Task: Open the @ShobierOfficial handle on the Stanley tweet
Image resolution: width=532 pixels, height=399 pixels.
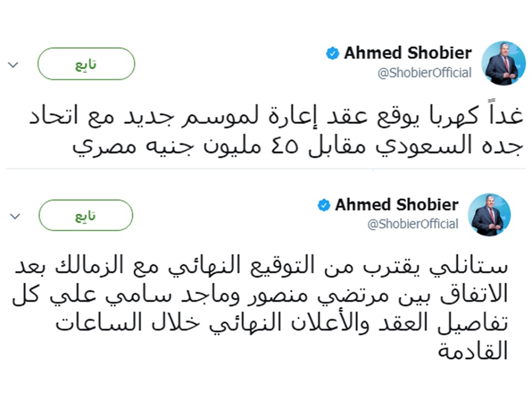Action: (412, 224)
